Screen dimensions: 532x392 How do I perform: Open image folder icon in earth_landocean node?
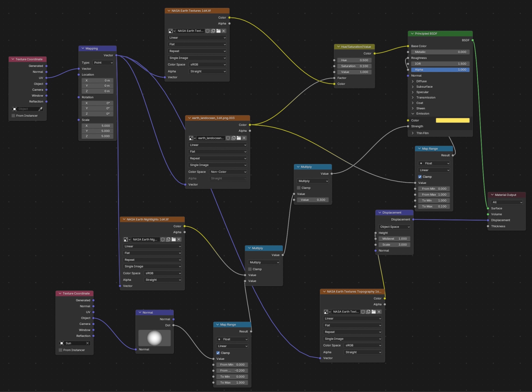click(x=239, y=138)
